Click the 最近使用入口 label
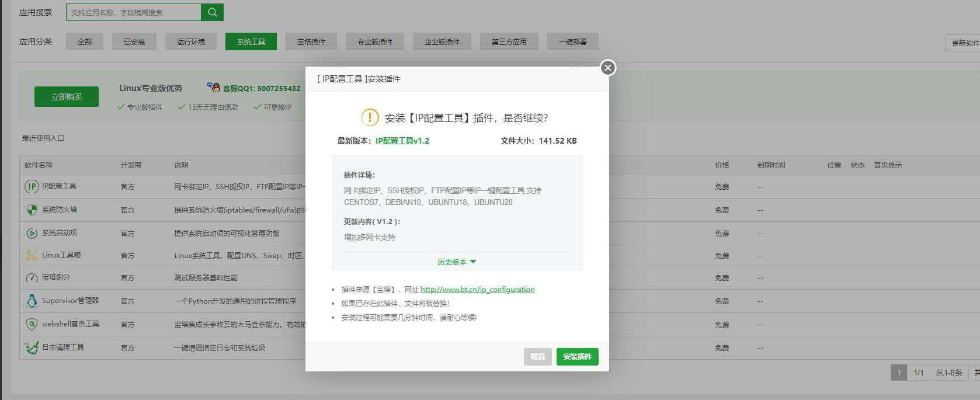 click(x=43, y=138)
